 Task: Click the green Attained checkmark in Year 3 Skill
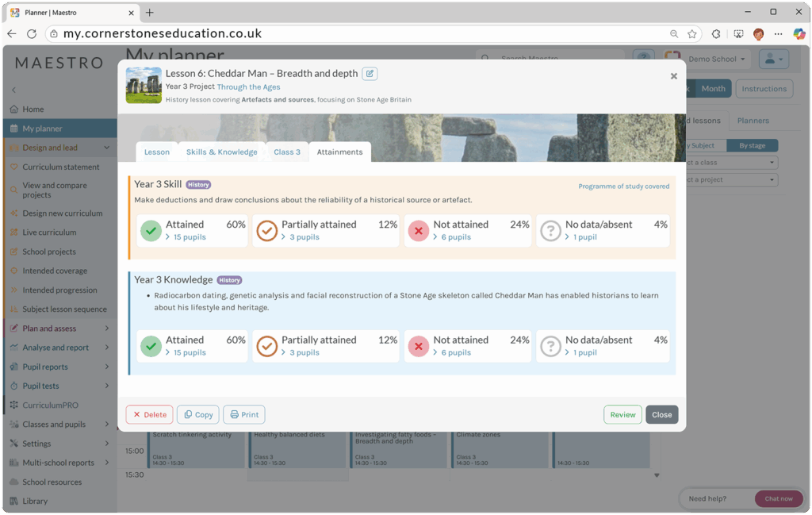(151, 231)
